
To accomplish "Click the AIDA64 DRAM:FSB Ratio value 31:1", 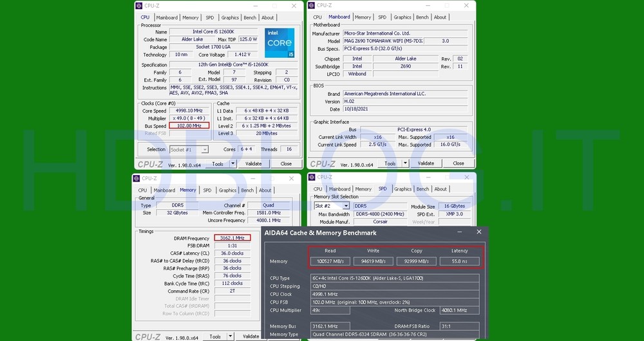I will click(459, 326).
